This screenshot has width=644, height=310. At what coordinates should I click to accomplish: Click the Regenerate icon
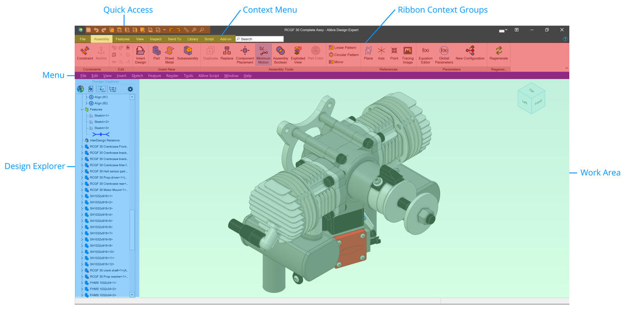coord(498,51)
